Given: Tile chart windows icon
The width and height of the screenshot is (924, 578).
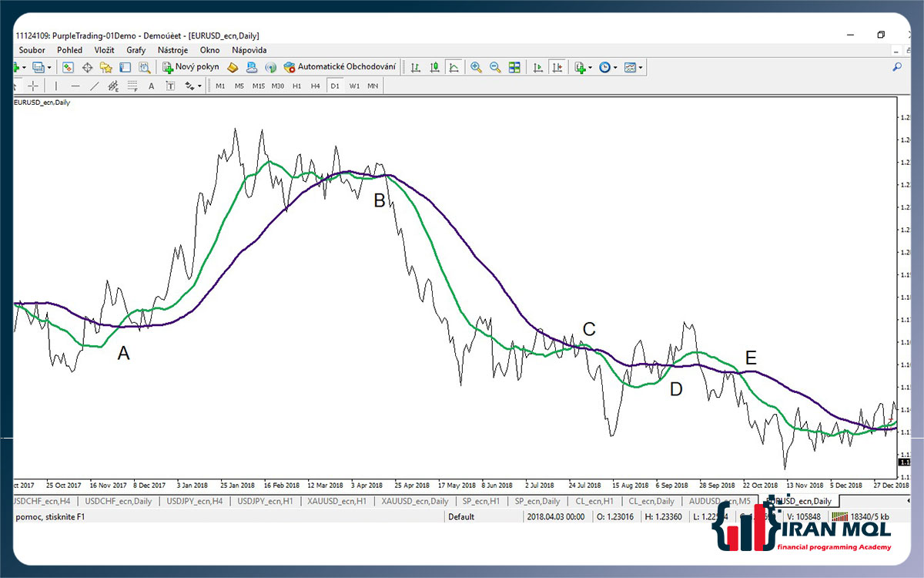Looking at the screenshot, I should click(x=514, y=67).
